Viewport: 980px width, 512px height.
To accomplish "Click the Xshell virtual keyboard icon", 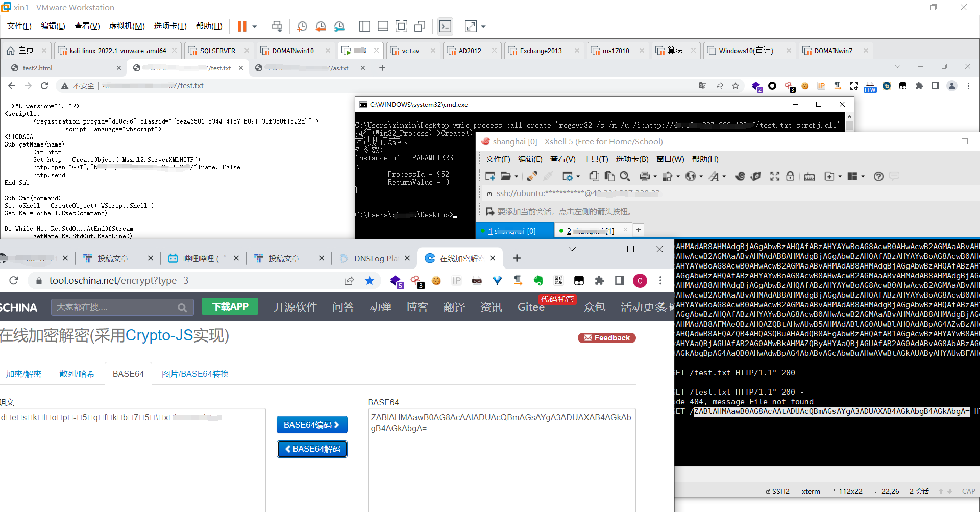I will coord(810,177).
